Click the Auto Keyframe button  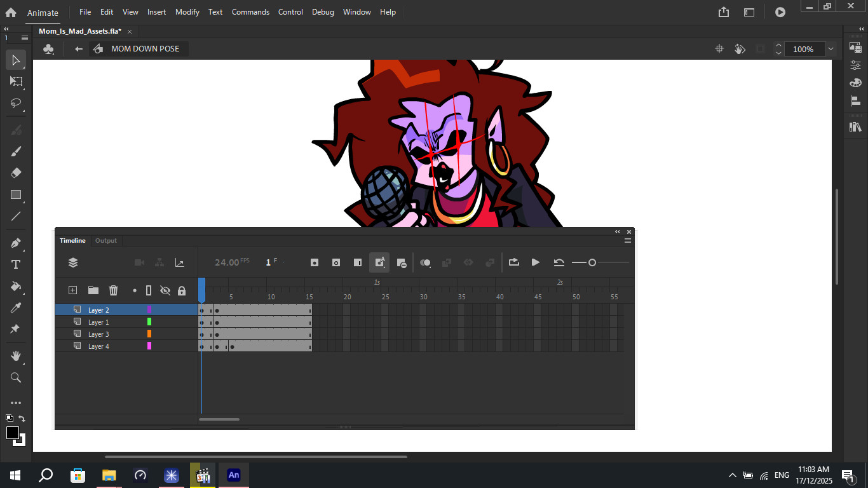[379, 262]
